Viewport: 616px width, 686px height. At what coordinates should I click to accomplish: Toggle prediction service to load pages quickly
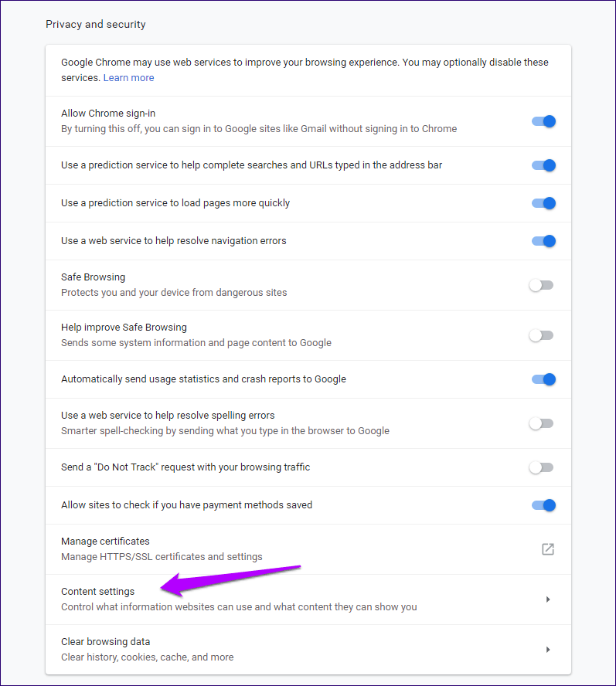tap(543, 203)
